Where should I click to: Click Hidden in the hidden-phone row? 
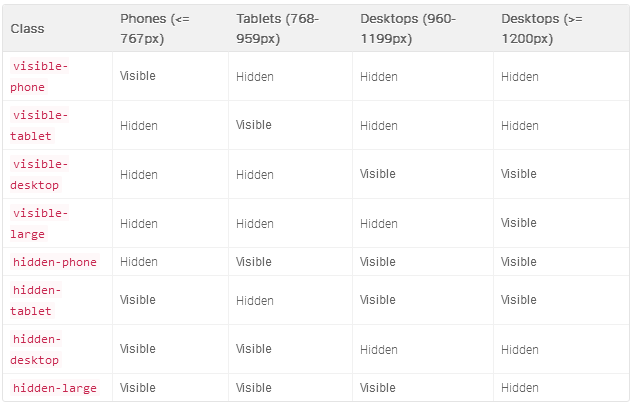tap(139, 262)
